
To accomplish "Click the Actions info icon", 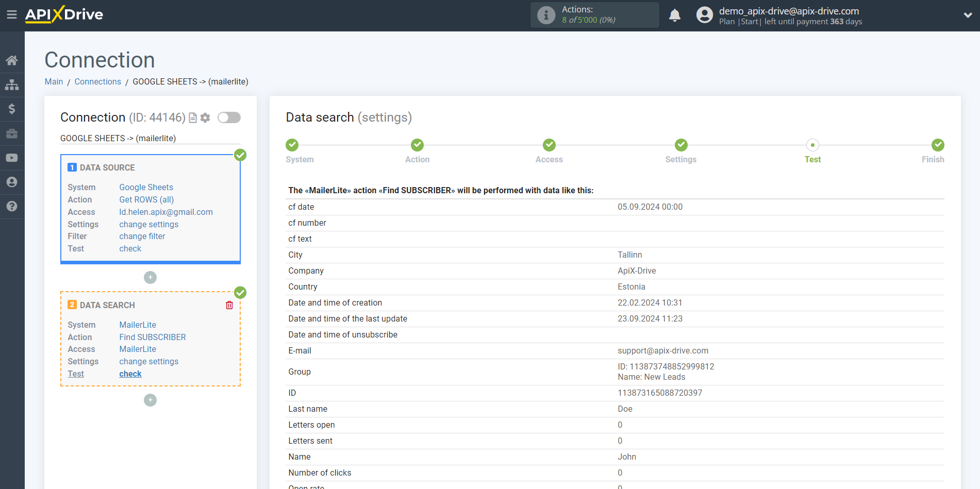I will (x=546, y=15).
